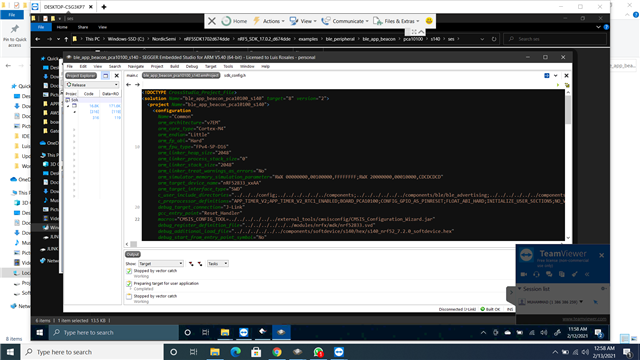Screen dimensions: 640x360
Task: Click 'Disconnected (J-Link)' status entry
Action: pos(457,309)
